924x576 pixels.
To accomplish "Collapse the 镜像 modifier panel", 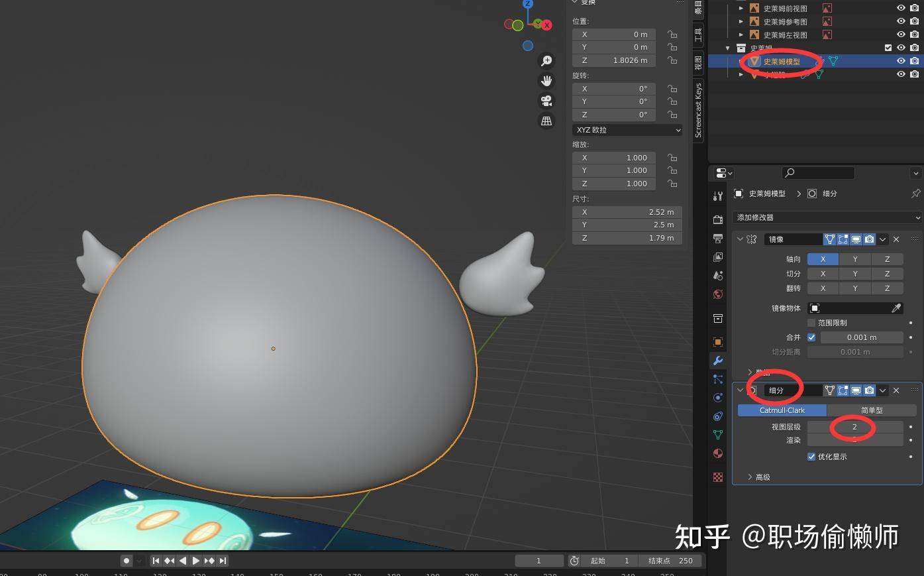I will [x=741, y=239].
